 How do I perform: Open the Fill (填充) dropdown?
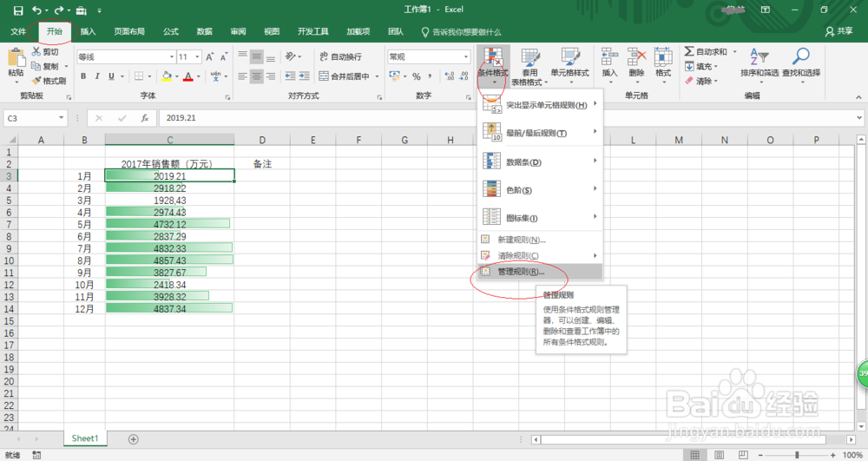pos(700,66)
